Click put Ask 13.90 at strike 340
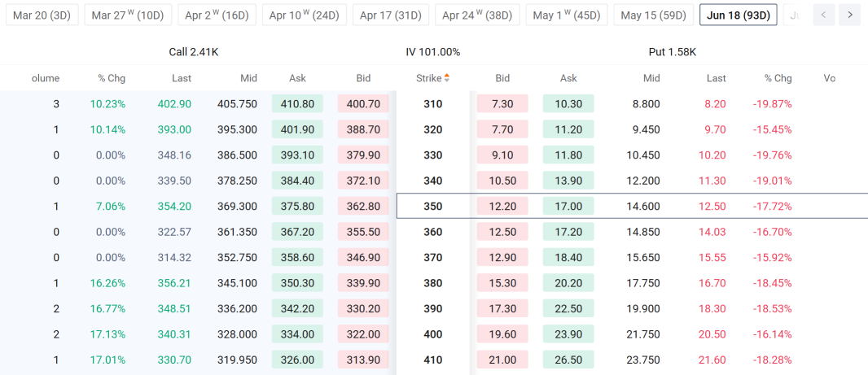The width and height of the screenshot is (868, 375). (568, 181)
